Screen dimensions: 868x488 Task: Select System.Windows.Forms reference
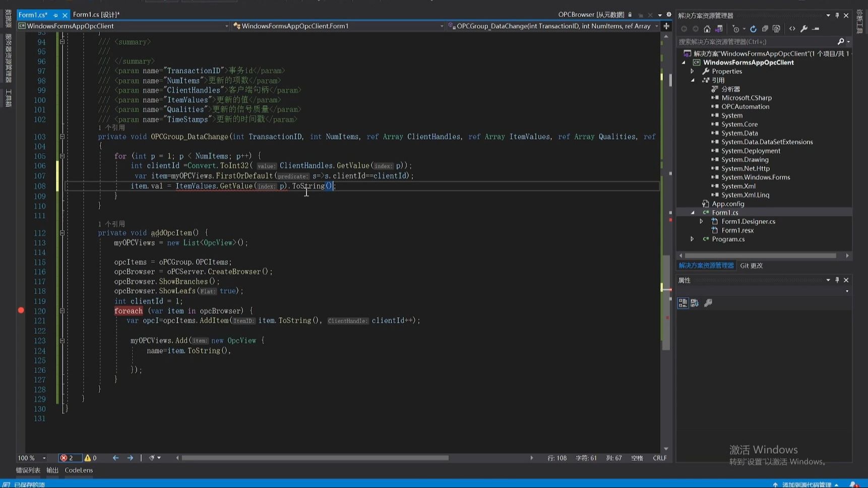756,177
